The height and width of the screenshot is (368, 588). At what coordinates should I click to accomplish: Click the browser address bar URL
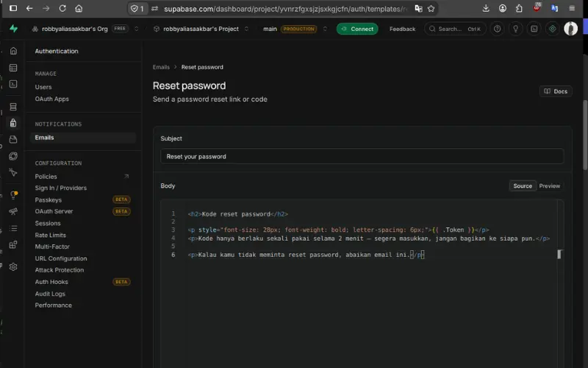(285, 9)
